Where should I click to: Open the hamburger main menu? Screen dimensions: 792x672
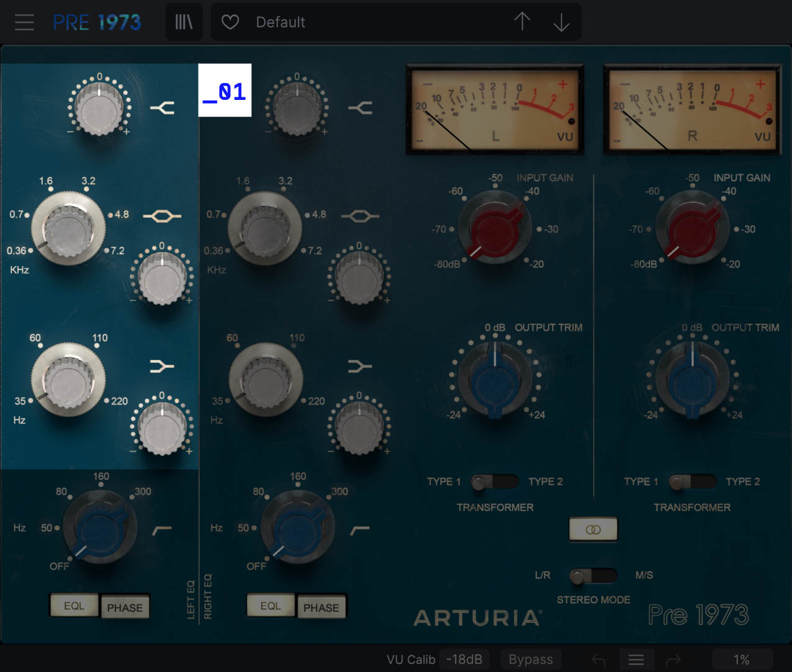point(24,22)
